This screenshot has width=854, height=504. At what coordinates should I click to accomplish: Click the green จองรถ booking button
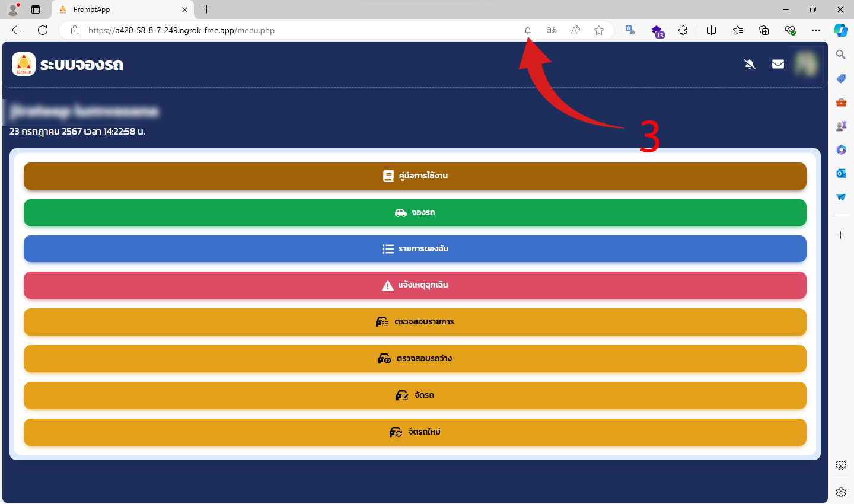(x=415, y=213)
